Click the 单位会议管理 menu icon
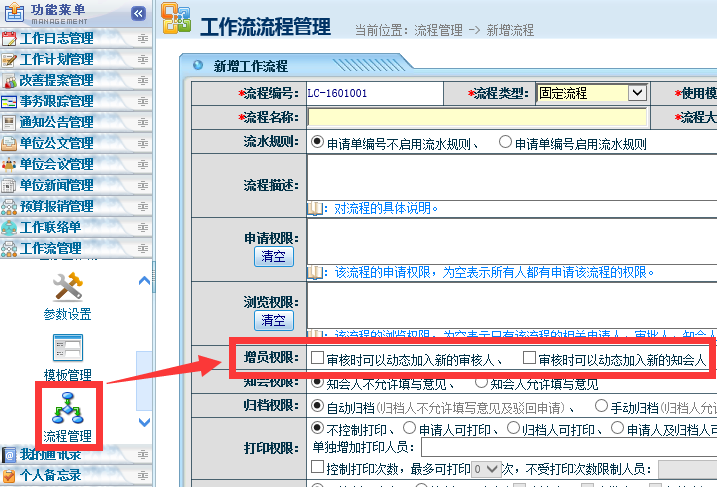Viewport: 717px width, 487px height. [10, 164]
